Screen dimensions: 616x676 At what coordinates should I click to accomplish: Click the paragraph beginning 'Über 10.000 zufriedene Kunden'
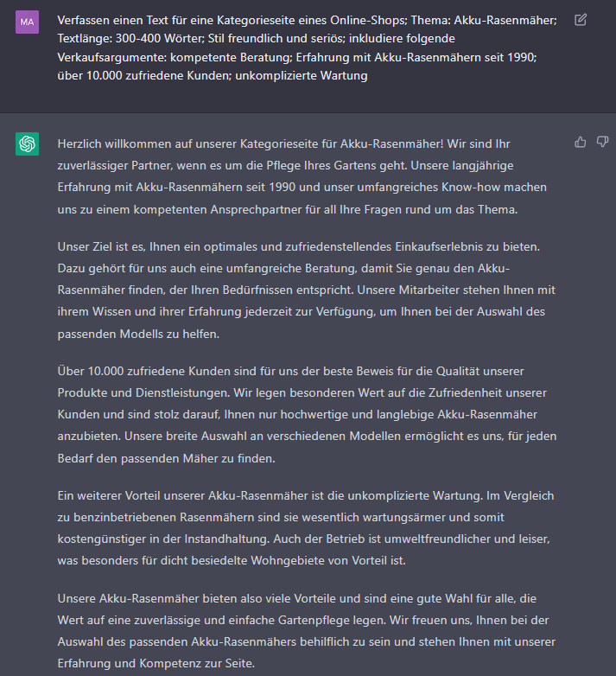(x=308, y=415)
